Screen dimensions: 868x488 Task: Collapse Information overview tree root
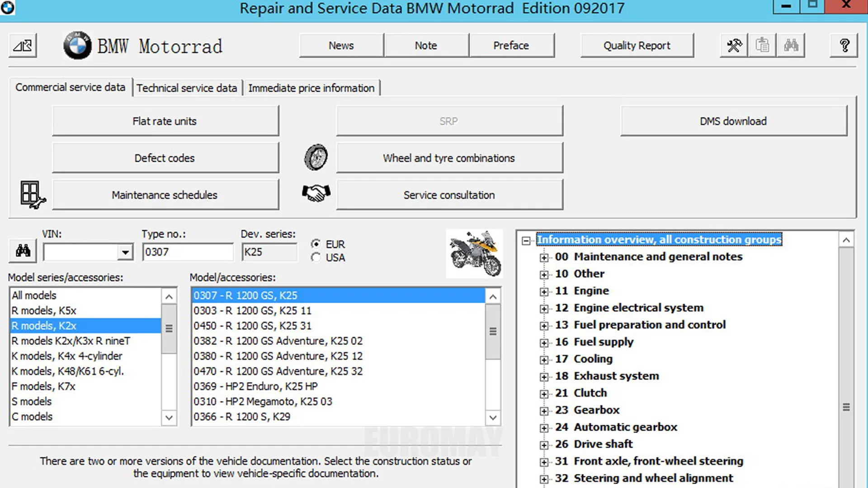(x=526, y=240)
